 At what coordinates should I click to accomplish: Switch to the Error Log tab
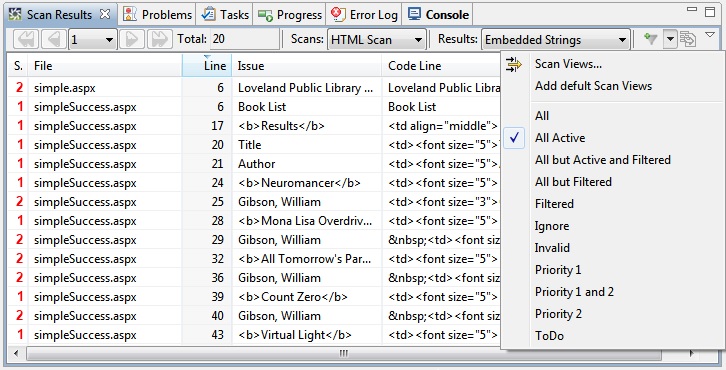(364, 15)
